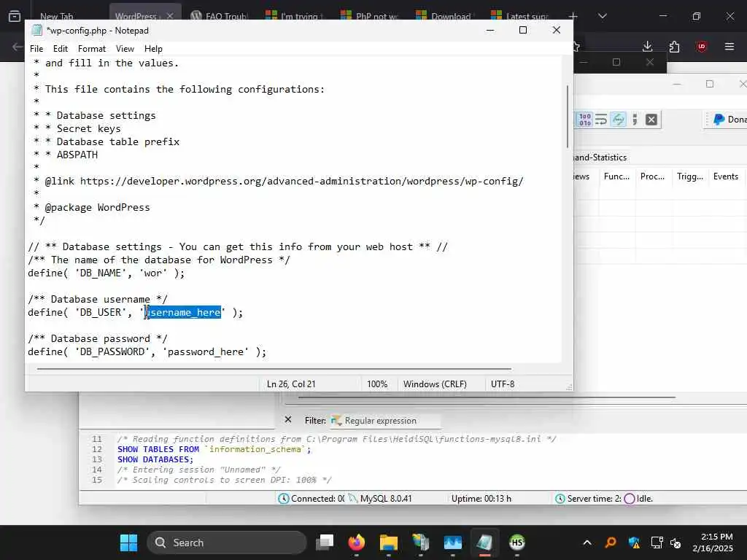The image size is (747, 560).
Task: Open the File menu in Notepad
Action: coord(36,49)
